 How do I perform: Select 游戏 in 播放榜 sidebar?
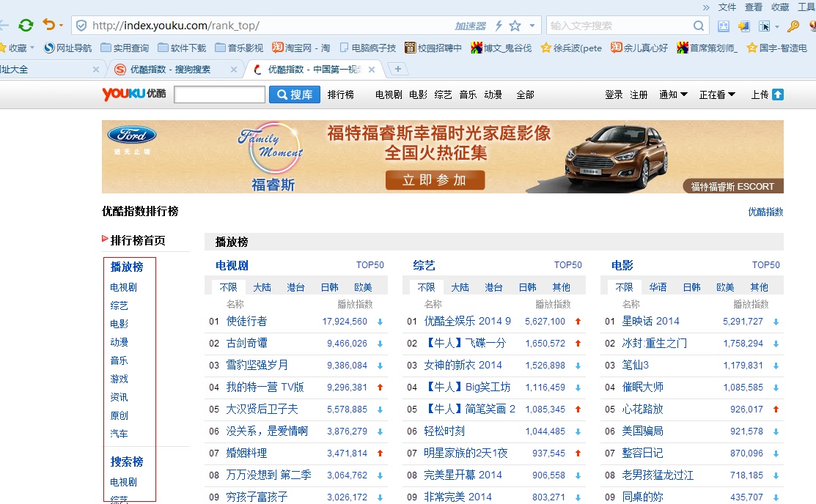(x=120, y=379)
